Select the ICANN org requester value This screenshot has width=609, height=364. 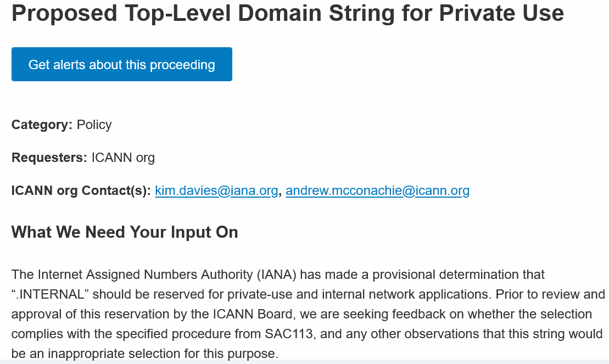point(123,158)
